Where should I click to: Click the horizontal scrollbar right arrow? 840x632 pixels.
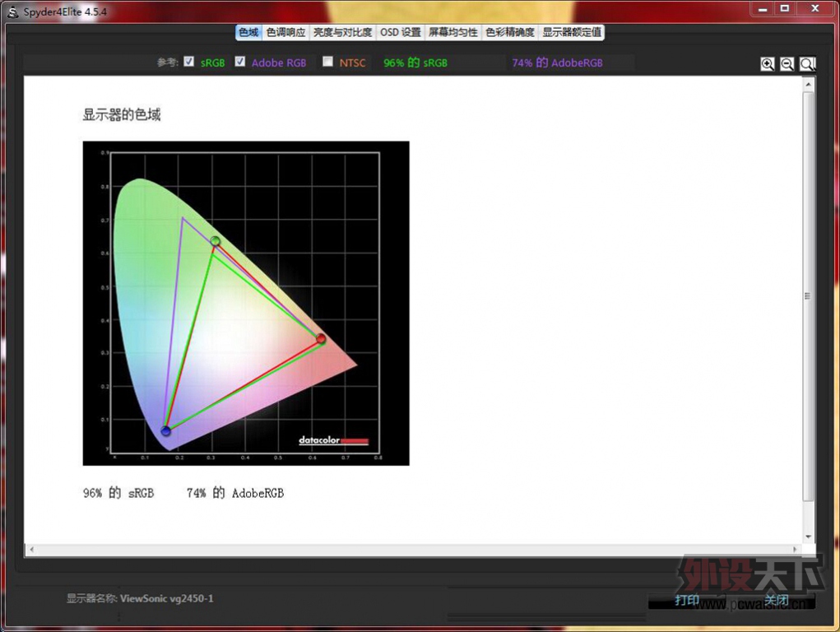795,550
